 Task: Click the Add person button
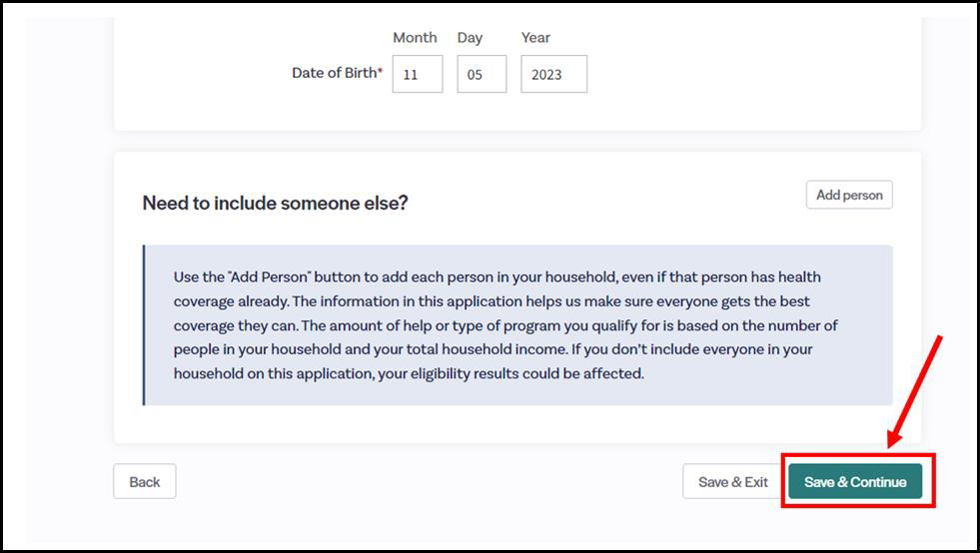(849, 195)
